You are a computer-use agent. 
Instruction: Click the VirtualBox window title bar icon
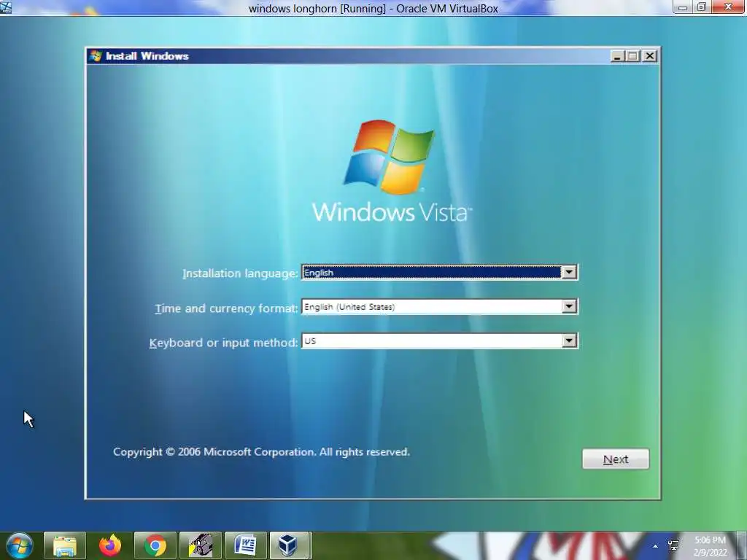pos(6,7)
